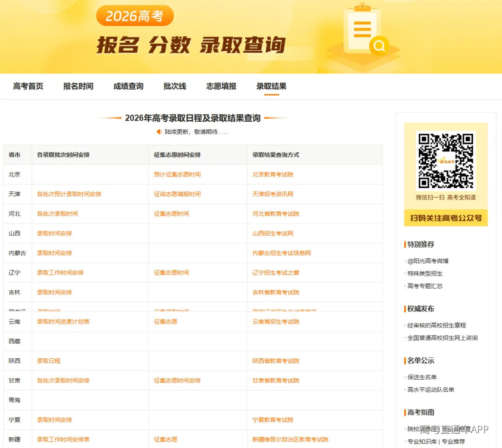Click 录取结果查询方式 column header
Viewport: 502px width, 448px height.
click(x=276, y=155)
